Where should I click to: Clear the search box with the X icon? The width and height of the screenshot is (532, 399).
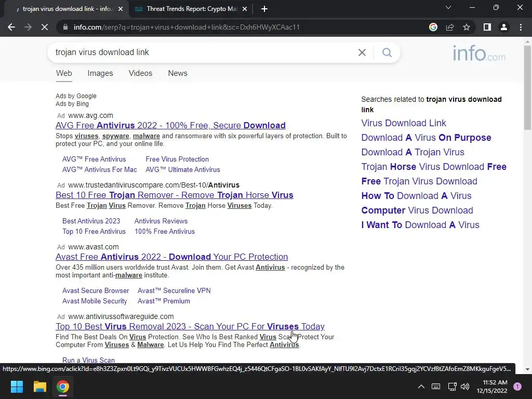tap(362, 52)
